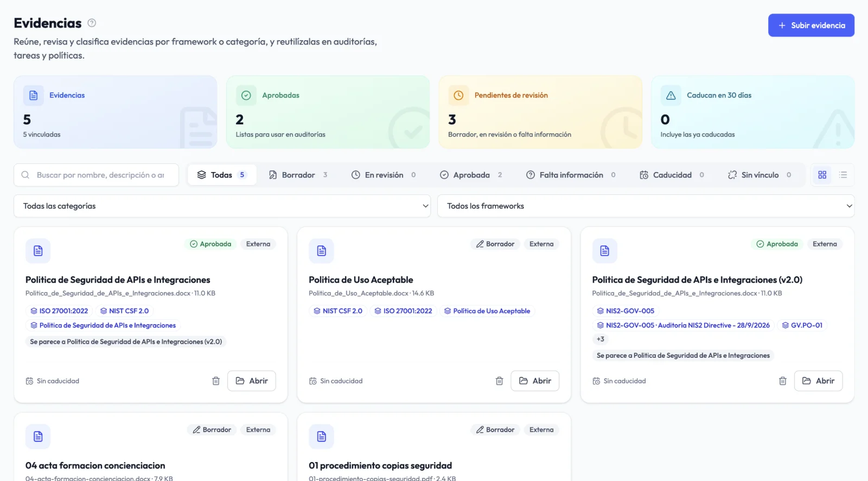868x481 pixels.
Task: Open the Falta información tab
Action: pos(571,175)
